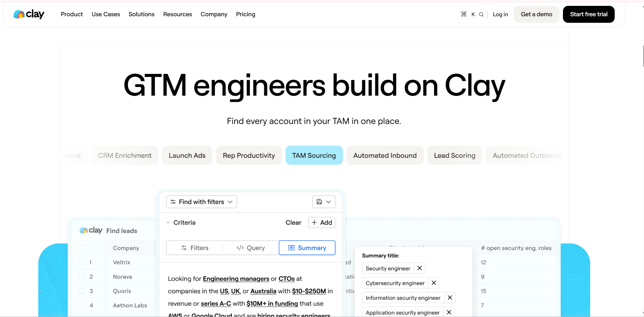Select the Launch Ads tab
Image resolution: width=644 pixels, height=317 pixels.
187,155
